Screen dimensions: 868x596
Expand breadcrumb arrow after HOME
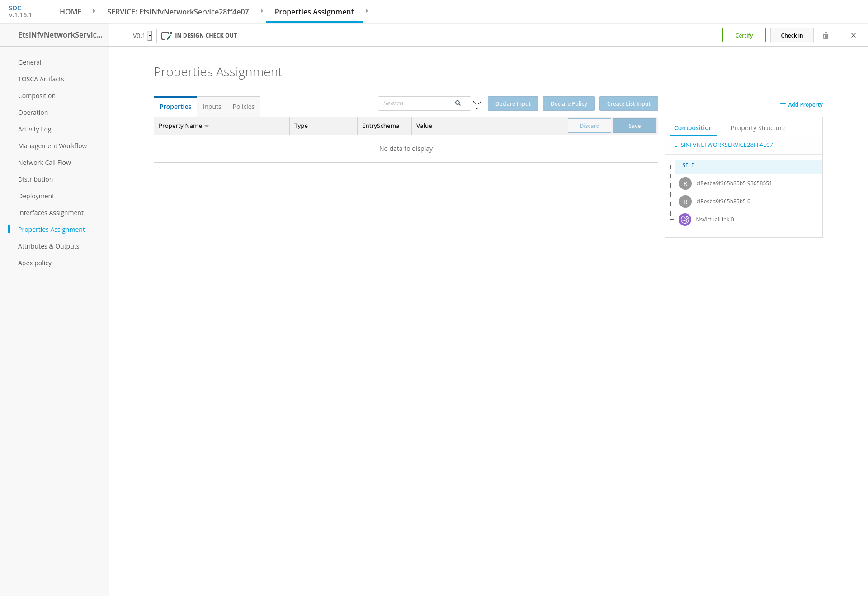click(x=94, y=11)
